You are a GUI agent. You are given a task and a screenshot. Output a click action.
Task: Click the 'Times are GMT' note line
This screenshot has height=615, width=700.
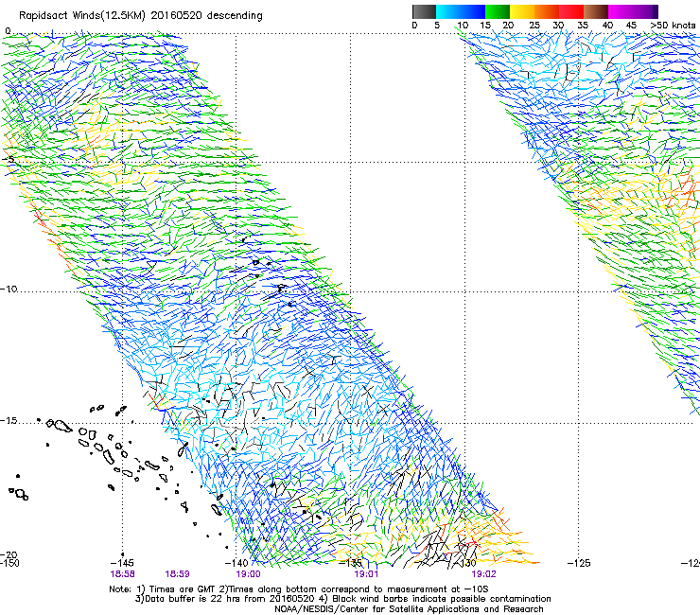tap(299, 589)
